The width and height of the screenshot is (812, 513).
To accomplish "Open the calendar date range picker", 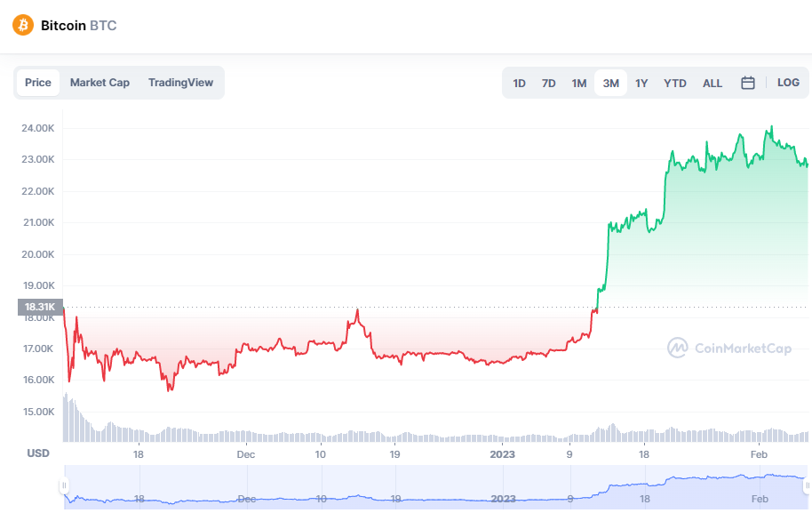I will point(748,83).
